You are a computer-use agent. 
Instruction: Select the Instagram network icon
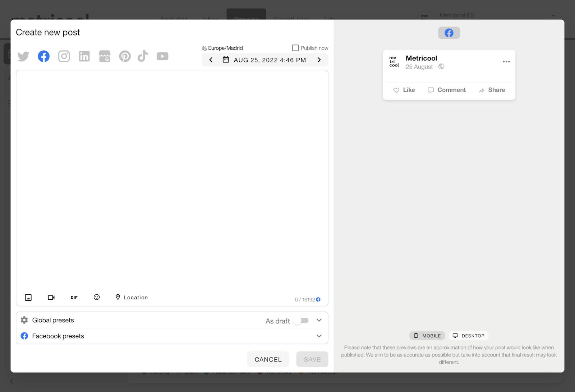[64, 56]
